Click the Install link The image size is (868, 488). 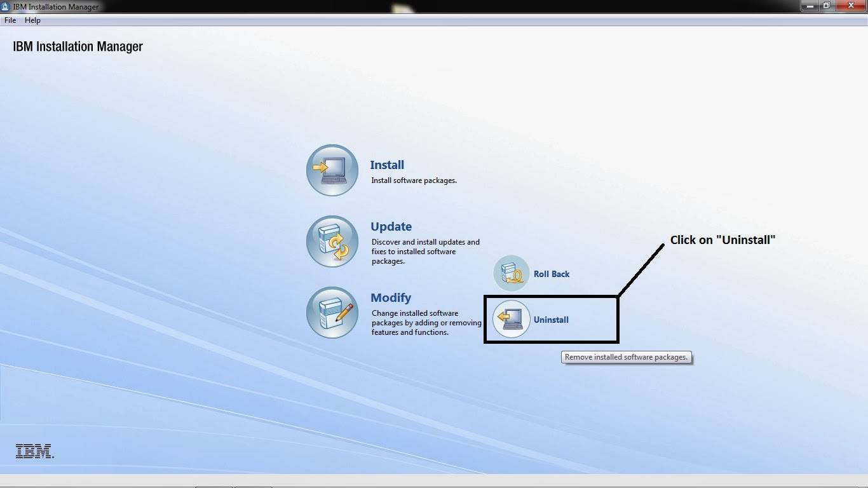[387, 165]
